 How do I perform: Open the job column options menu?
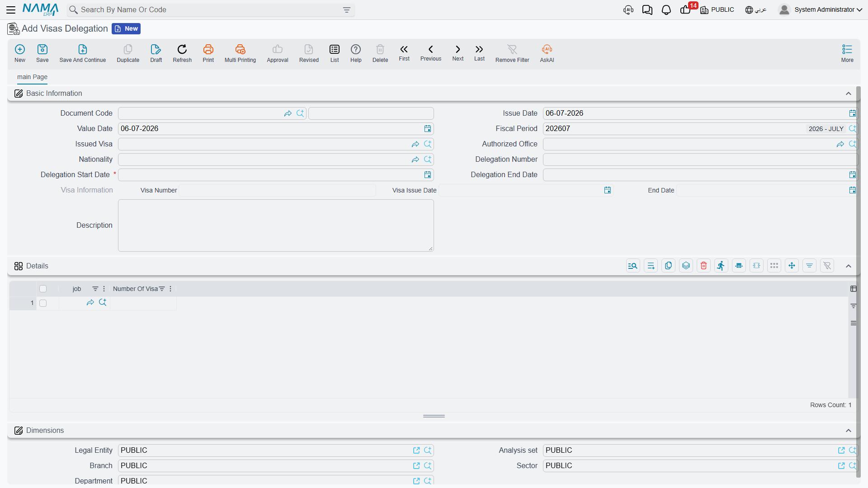pos(104,289)
